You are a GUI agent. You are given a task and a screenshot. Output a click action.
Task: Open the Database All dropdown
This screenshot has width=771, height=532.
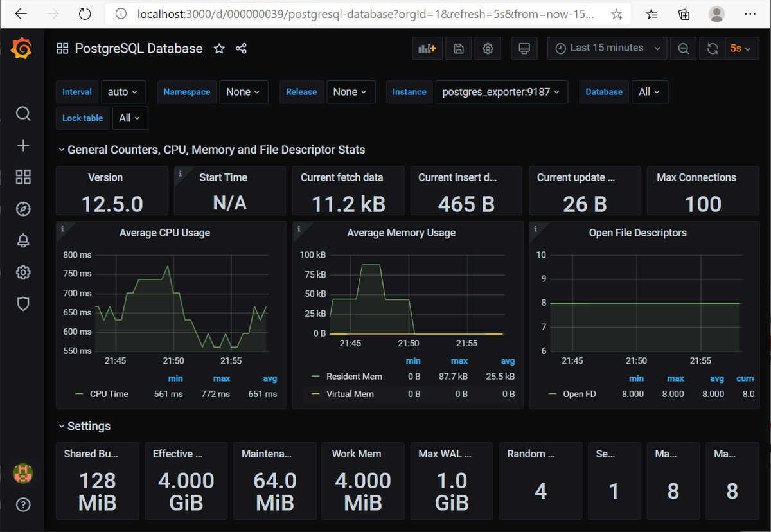(x=650, y=92)
